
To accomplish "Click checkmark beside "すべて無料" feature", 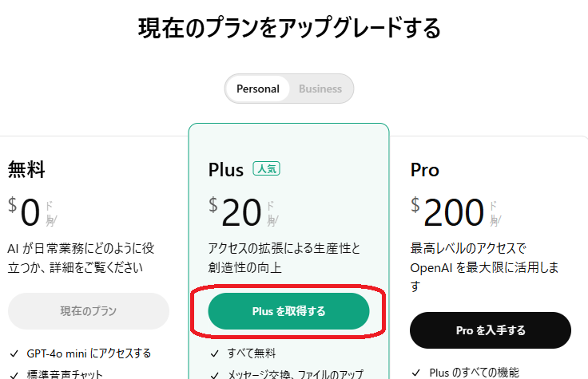I will (x=214, y=353).
